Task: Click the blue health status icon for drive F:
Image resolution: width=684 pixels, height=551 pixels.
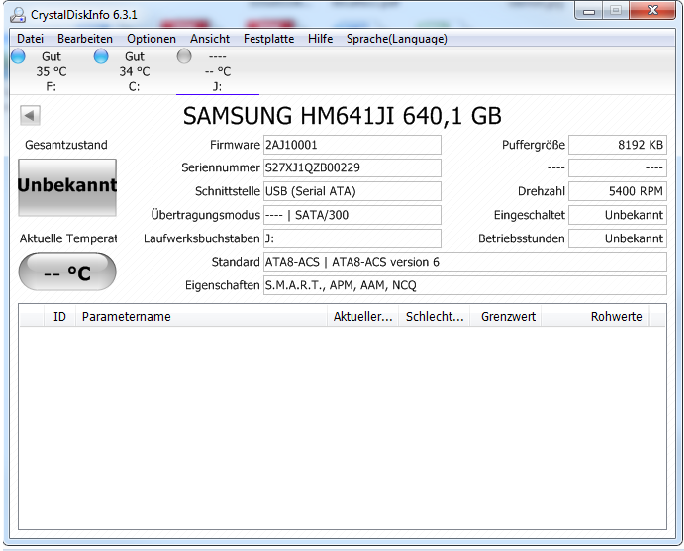Action: 18,56
